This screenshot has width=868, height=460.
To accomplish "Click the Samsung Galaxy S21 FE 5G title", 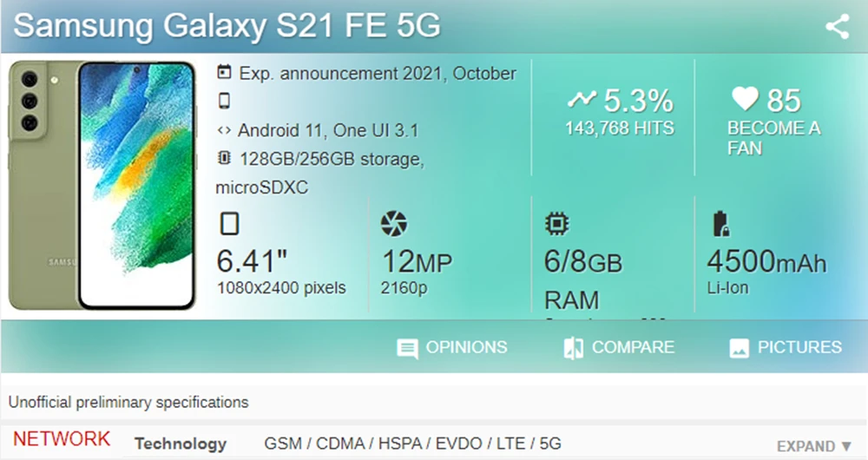I will tap(227, 26).
